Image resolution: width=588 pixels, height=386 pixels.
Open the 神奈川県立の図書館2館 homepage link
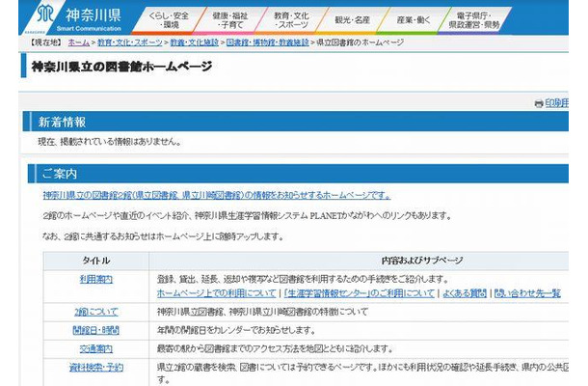point(217,195)
